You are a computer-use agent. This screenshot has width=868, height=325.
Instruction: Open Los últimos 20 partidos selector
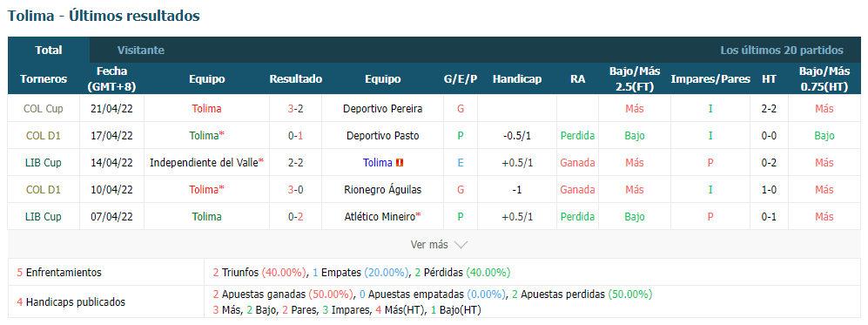(782, 51)
